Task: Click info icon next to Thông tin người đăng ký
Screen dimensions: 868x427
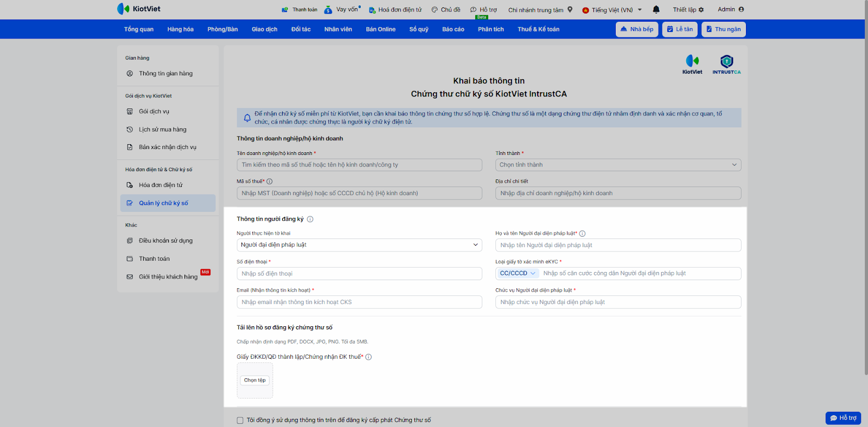Action: click(310, 219)
